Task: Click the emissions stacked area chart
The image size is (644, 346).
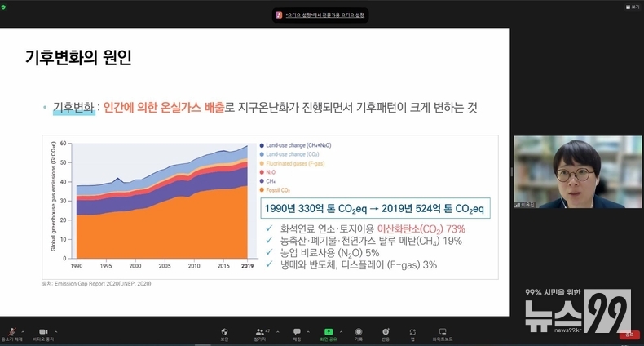Action: pos(162,202)
